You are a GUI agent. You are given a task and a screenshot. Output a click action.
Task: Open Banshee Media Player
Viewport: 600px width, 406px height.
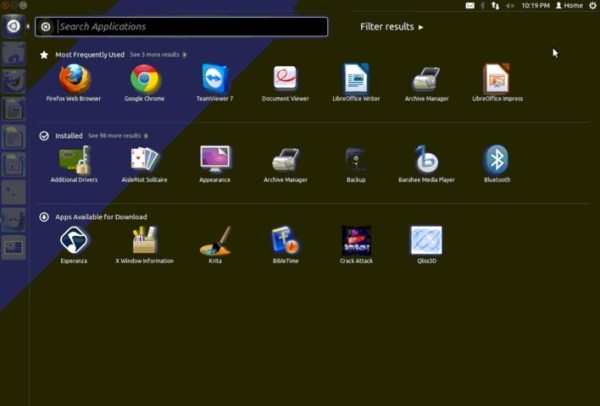426,159
